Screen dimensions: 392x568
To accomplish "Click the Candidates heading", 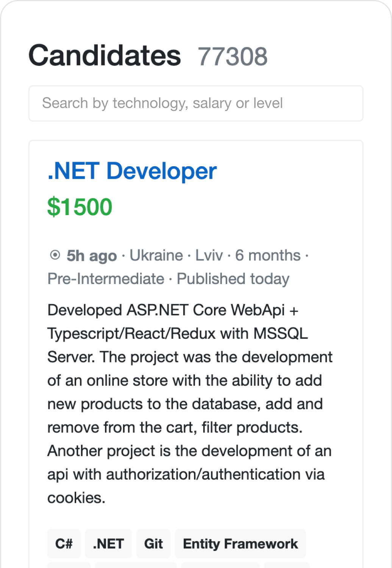I will [x=105, y=56].
